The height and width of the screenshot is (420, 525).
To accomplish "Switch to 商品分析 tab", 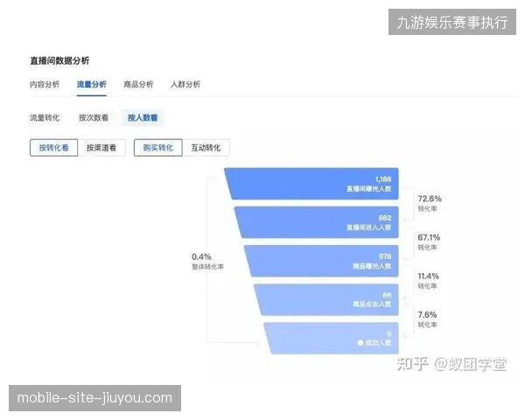I will 138,84.
